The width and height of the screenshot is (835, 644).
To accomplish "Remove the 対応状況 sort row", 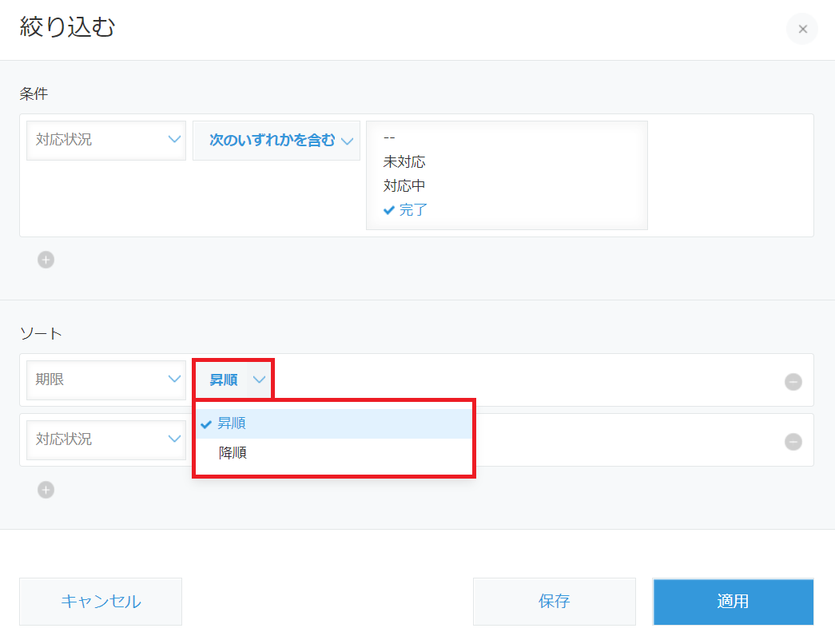I will [793, 442].
